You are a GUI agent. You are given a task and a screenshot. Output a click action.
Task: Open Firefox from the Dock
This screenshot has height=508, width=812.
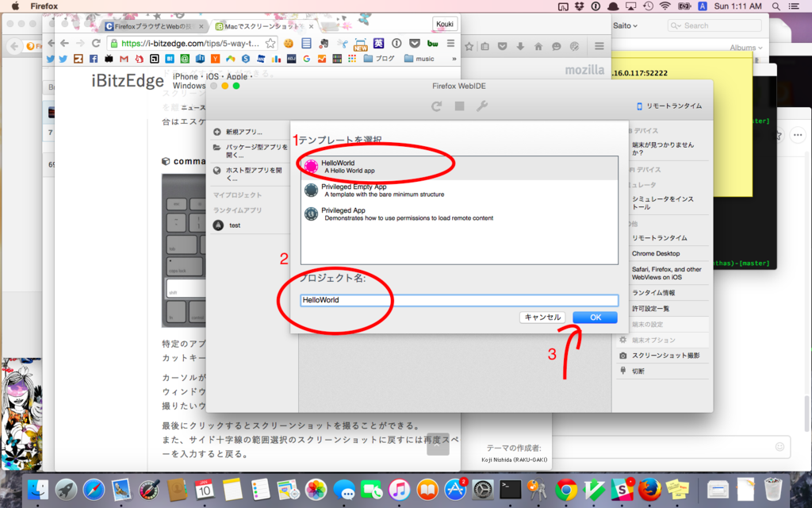point(649,489)
